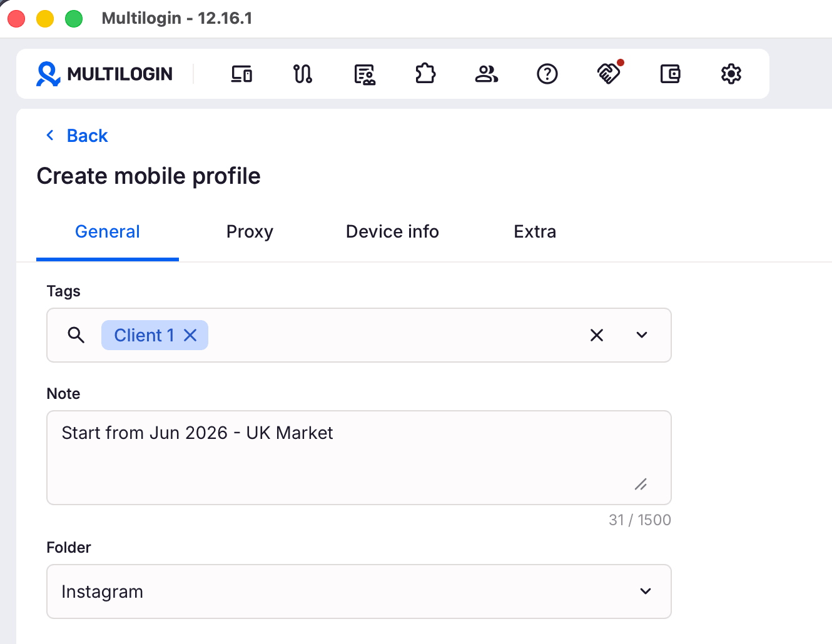Switch to the General tab
The image size is (832, 644).
[108, 231]
